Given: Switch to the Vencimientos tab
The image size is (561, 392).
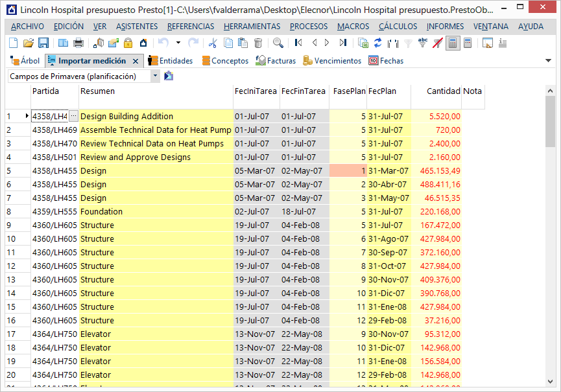Looking at the screenshot, I should 332,61.
